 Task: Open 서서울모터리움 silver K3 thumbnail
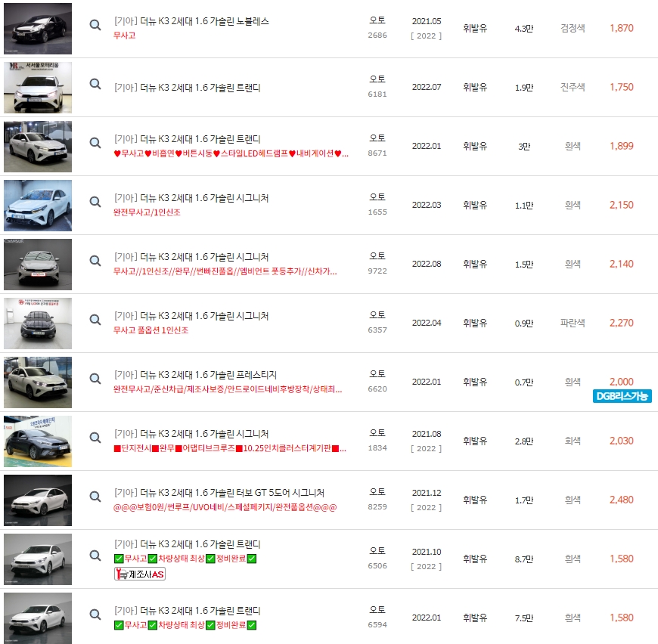pyautogui.click(x=38, y=88)
